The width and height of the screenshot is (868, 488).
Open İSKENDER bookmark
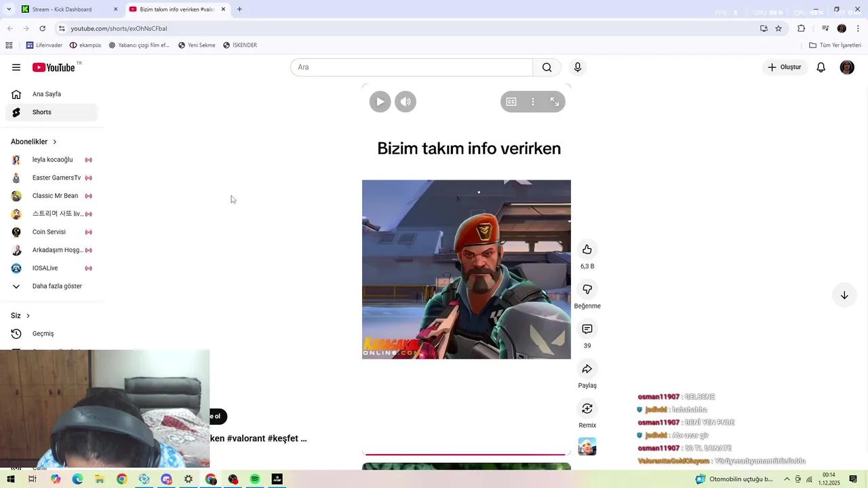tap(240, 45)
